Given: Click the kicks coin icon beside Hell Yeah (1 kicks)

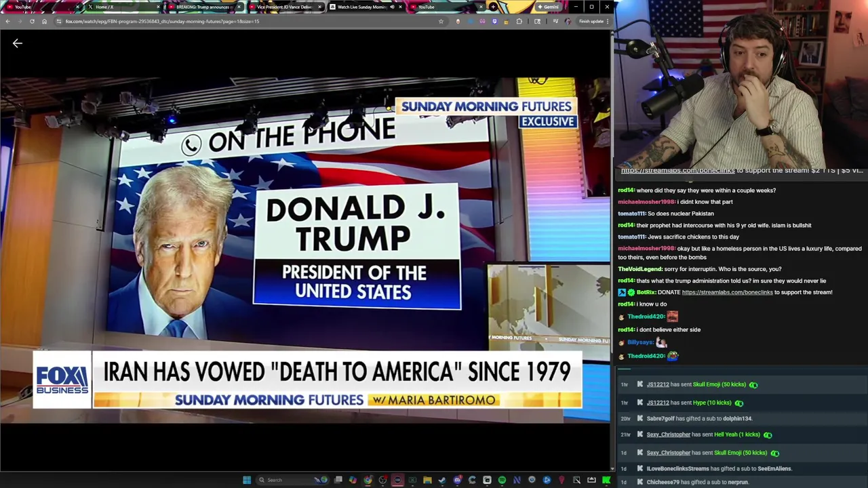Looking at the screenshot, I should tap(768, 434).
